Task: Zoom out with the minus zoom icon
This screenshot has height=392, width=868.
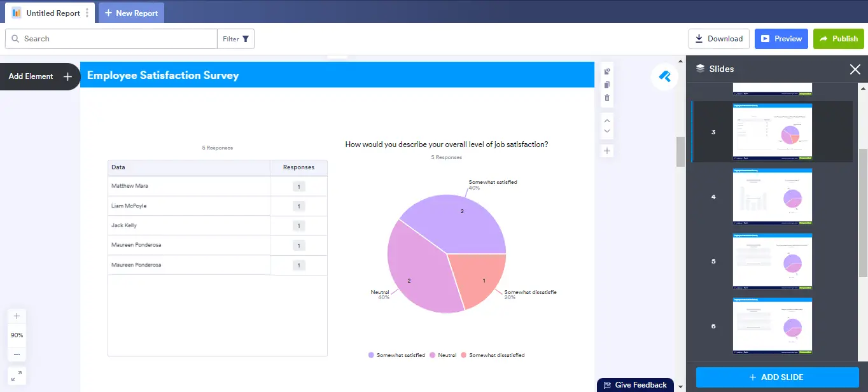Action: pyautogui.click(x=17, y=354)
